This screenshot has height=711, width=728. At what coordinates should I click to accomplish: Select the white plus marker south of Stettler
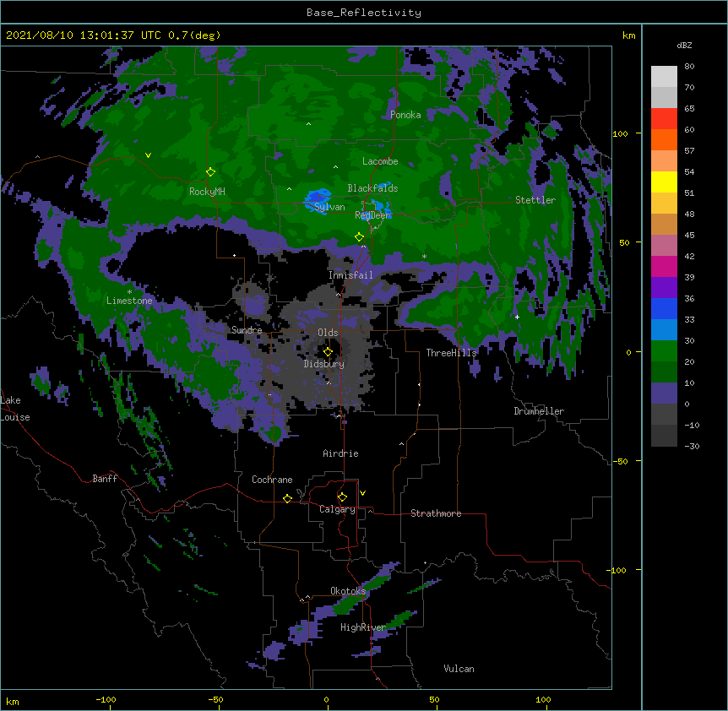517,317
